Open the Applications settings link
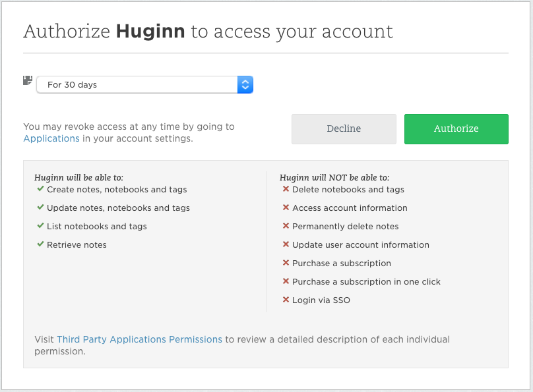Viewport: 533px width, 392px height. pos(51,138)
